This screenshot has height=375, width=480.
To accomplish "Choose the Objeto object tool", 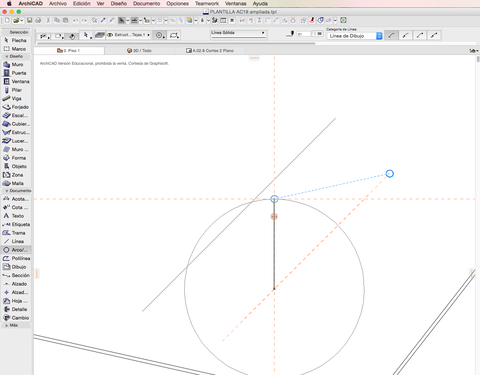I will [16, 166].
